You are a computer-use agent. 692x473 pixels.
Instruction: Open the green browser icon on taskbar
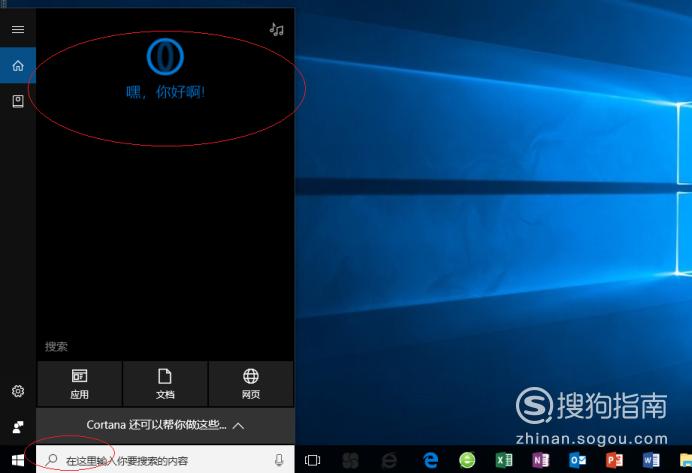point(467,460)
